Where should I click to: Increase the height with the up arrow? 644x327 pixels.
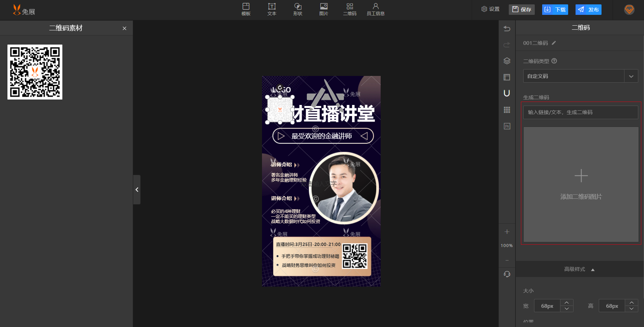632,302
